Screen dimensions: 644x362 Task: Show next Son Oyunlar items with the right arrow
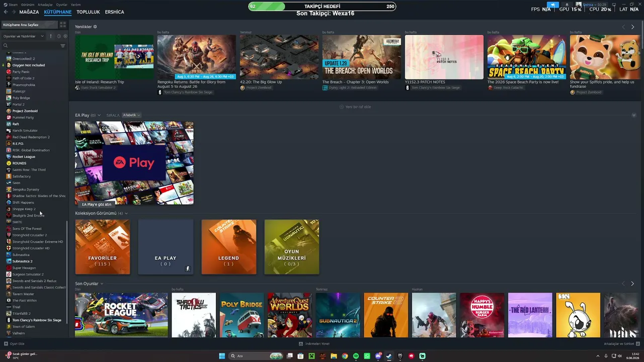pos(632,284)
